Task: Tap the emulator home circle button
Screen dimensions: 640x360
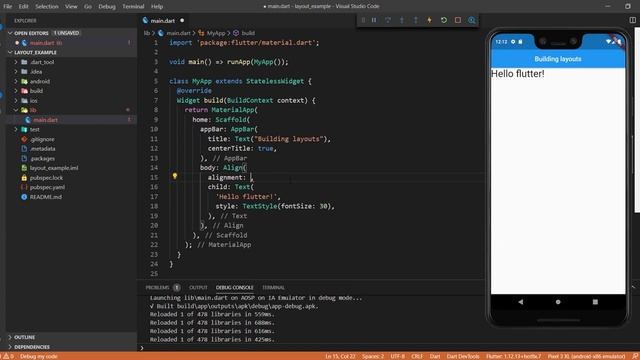Action: 558,302
